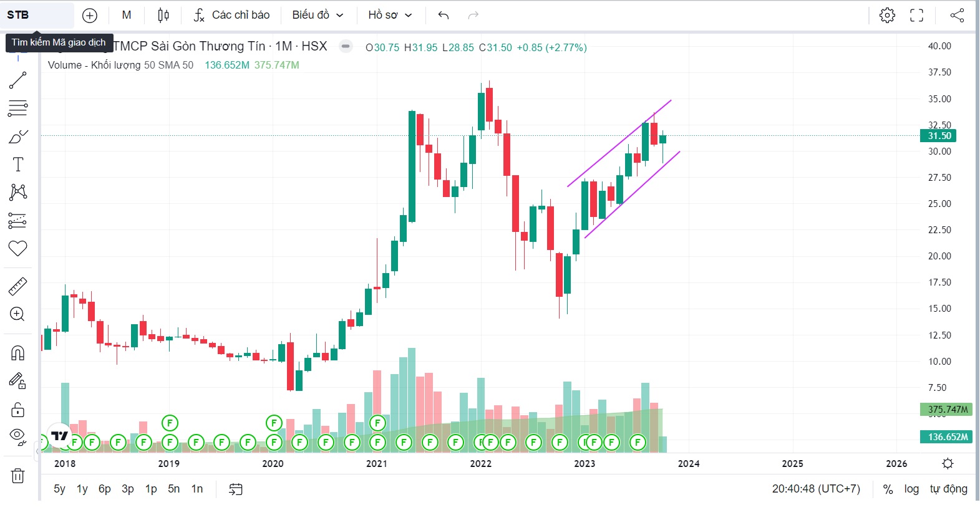Image resolution: width=980 pixels, height=510 pixels.
Task: Click the STB symbol search box
Action: tap(36, 15)
